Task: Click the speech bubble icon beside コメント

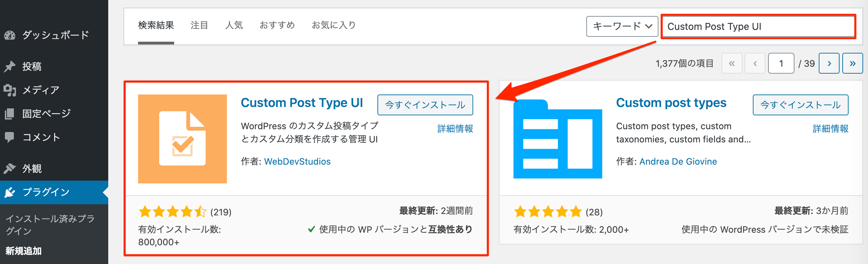Action: point(10,137)
